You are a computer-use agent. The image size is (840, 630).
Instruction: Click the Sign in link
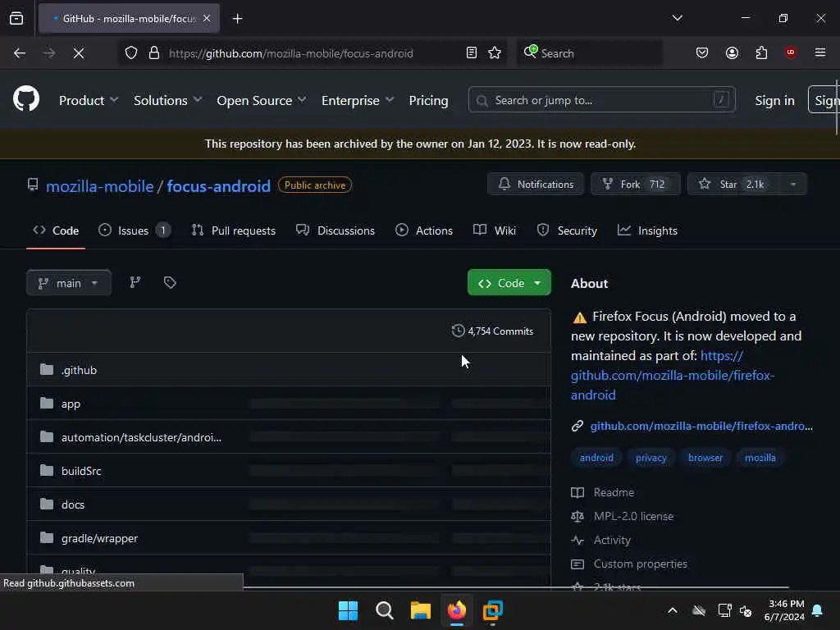774,100
